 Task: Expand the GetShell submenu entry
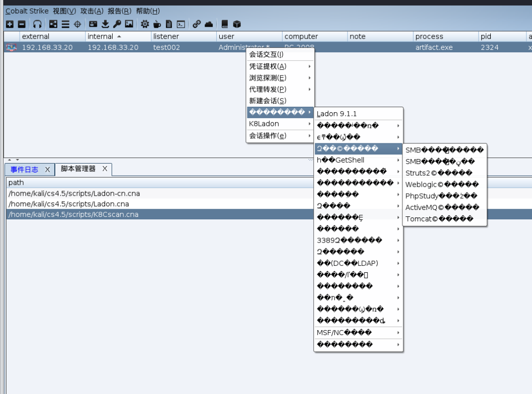pyautogui.click(x=359, y=160)
